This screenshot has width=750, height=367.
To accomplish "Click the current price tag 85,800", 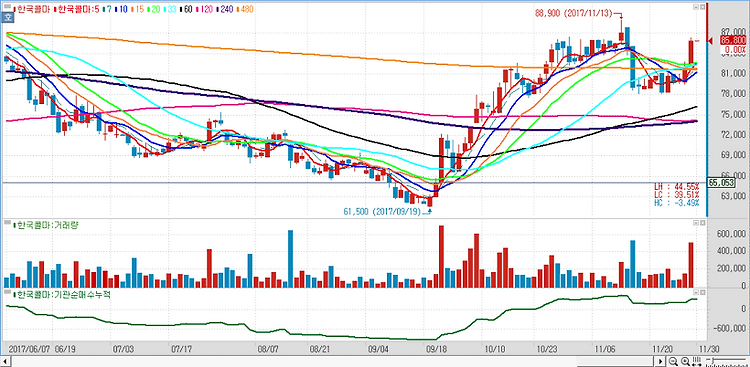I will point(733,41).
